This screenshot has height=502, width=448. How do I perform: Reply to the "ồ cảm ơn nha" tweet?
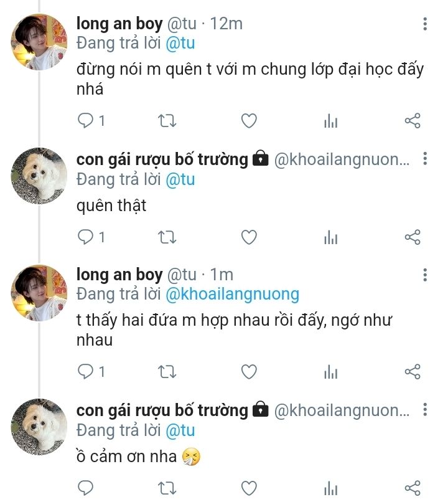coord(85,488)
